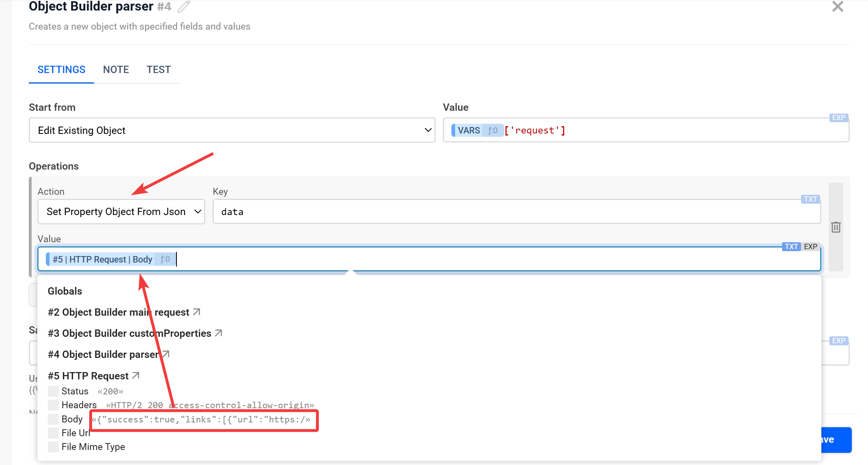Click the pencil edit-name icon
This screenshot has height=465, width=868.
pos(184,7)
